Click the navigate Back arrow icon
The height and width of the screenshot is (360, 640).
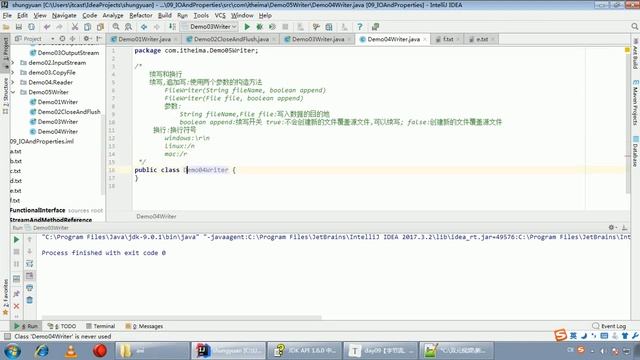click(x=144, y=27)
